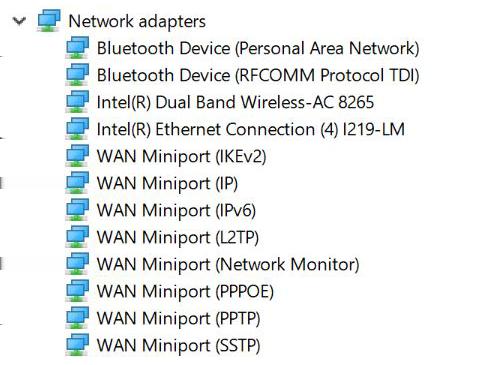Click the WAN Miniport (IKEv2) adapter icon

coord(77,156)
